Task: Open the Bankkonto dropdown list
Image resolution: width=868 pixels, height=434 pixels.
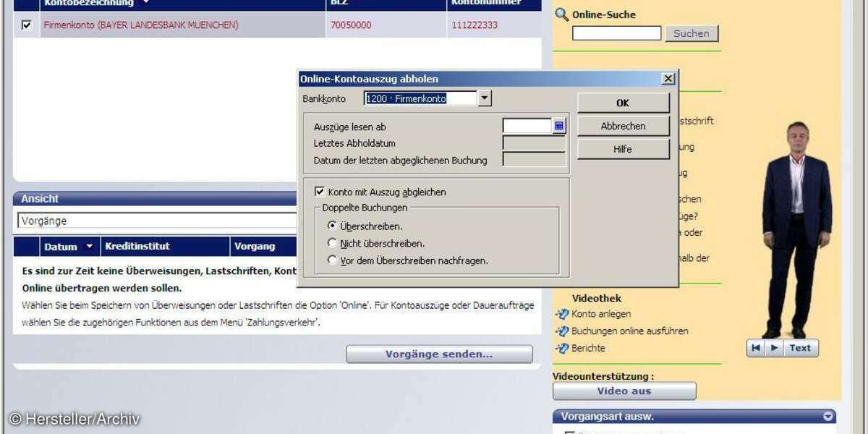Action: click(485, 98)
